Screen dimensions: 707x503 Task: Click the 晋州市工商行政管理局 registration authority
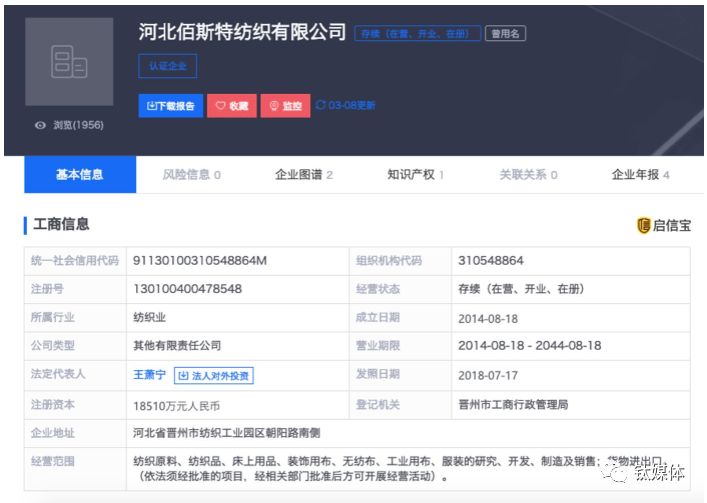[513, 405]
